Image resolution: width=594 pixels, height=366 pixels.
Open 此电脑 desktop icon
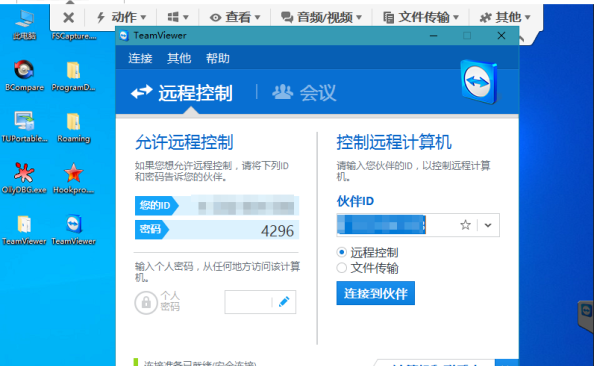click(x=24, y=25)
